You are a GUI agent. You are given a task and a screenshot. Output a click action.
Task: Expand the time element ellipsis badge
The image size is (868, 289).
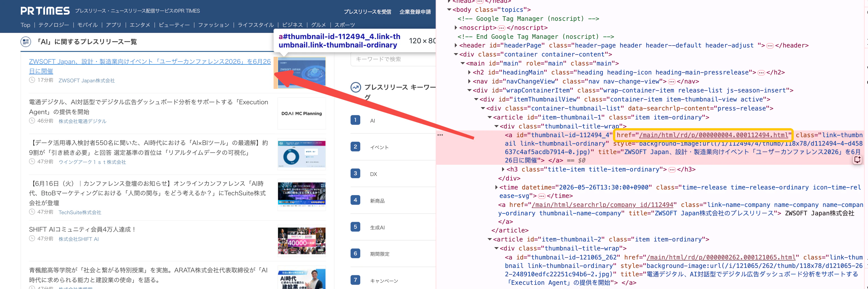pyautogui.click(x=542, y=196)
